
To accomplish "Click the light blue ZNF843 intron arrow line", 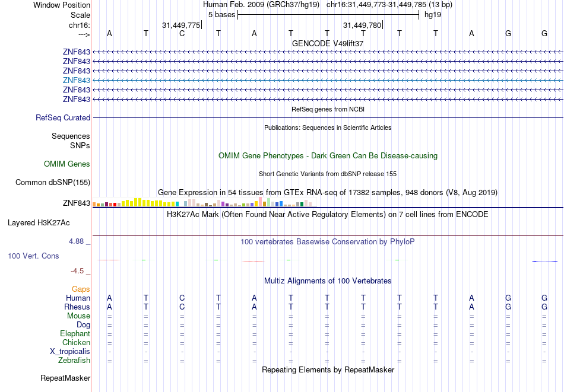I will [x=328, y=80].
